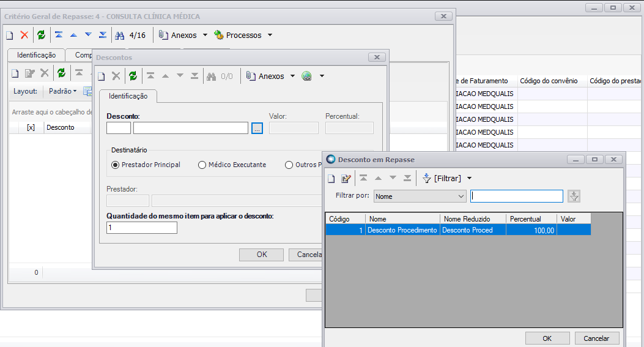Go to next record in Descontos toolbar

[180, 76]
